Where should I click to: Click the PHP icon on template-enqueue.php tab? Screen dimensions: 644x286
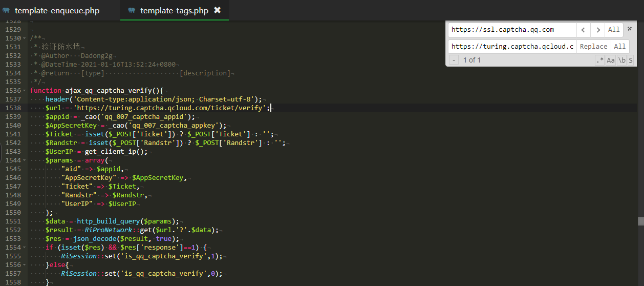(7, 10)
